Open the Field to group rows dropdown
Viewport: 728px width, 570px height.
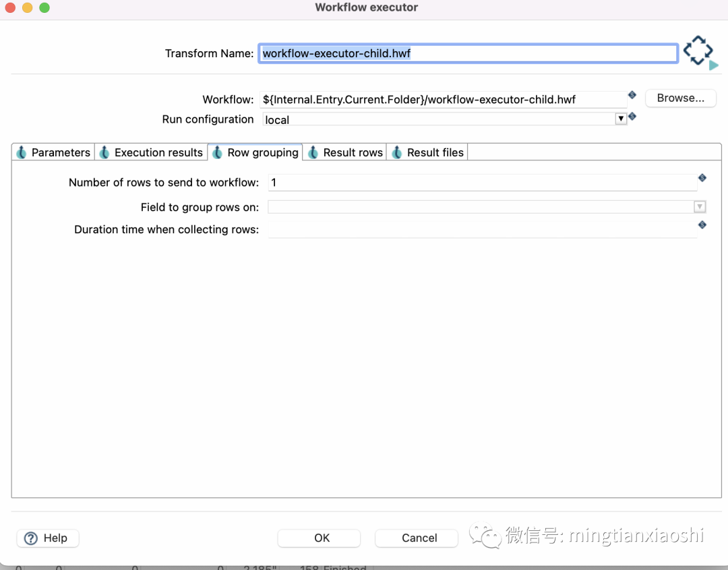(x=700, y=206)
